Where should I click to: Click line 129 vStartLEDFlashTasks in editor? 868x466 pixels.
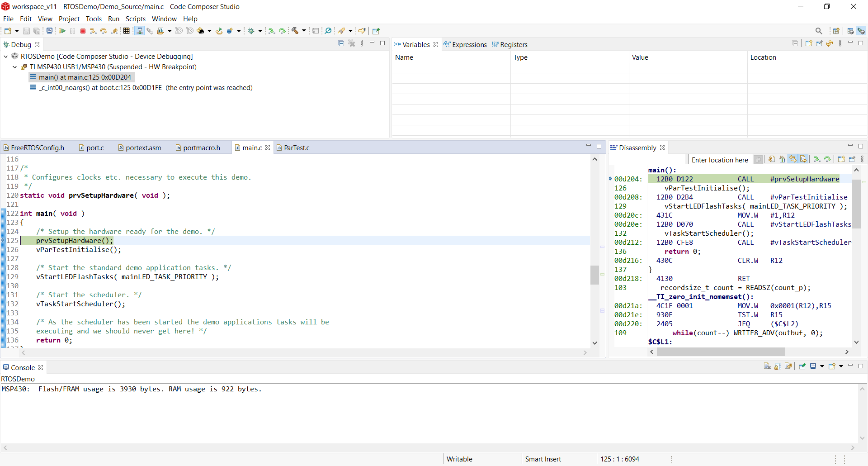(127, 277)
